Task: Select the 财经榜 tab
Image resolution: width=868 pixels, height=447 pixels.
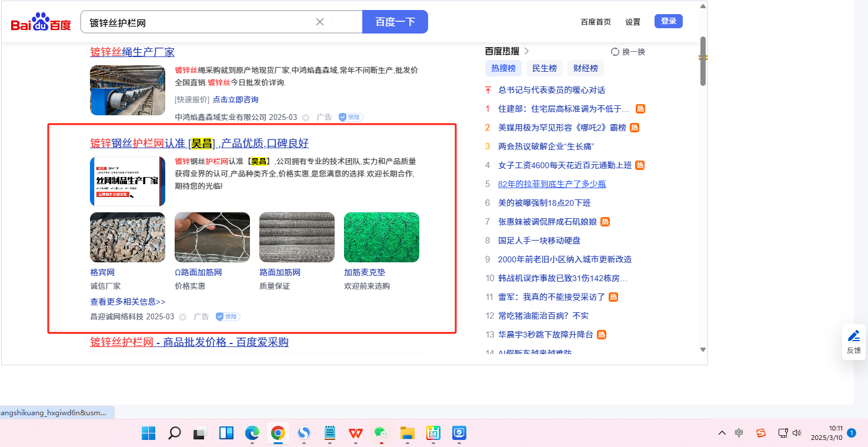Action: pyautogui.click(x=586, y=68)
